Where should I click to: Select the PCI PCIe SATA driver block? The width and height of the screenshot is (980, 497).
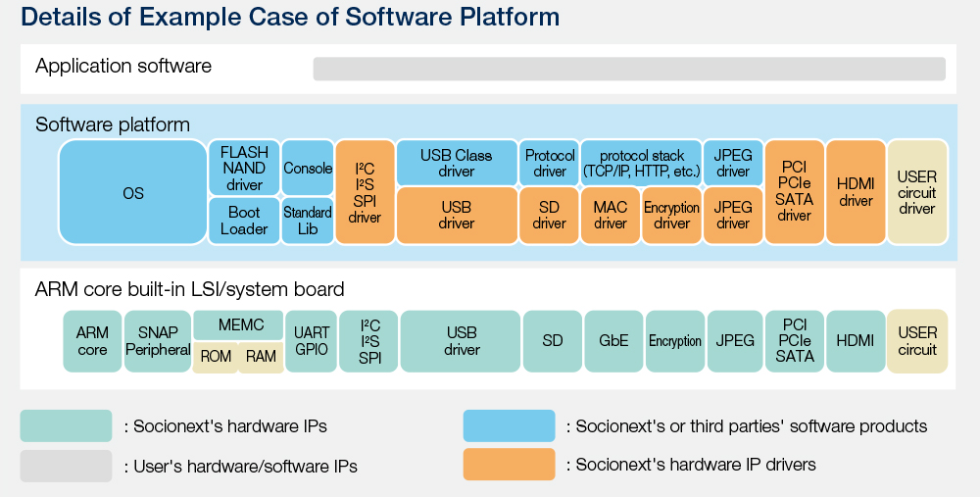pyautogui.click(x=795, y=192)
